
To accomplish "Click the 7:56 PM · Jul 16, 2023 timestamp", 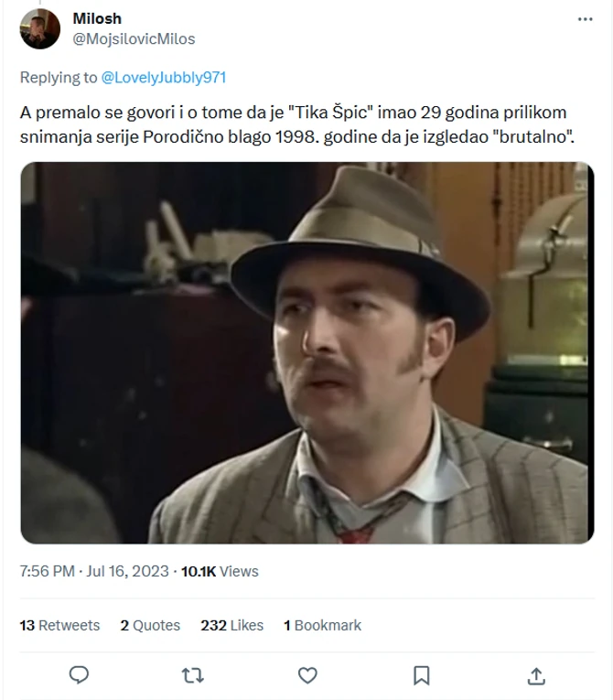I will click(x=94, y=571).
